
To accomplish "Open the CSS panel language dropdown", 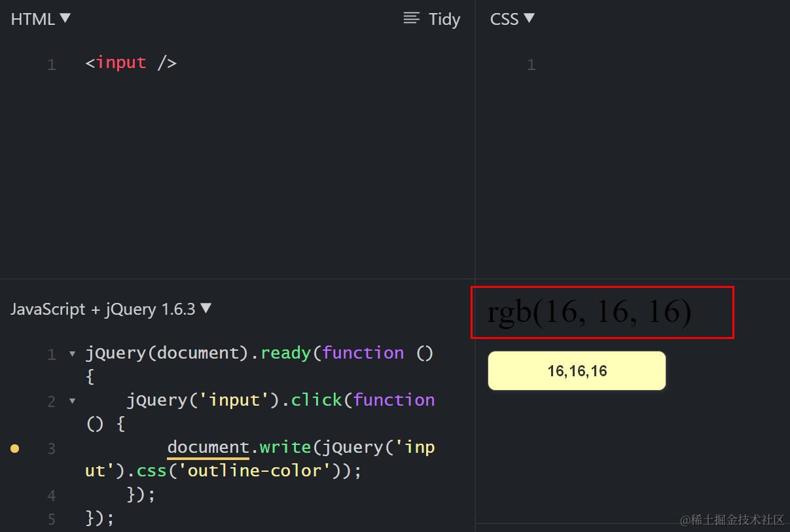I will 512,19.
